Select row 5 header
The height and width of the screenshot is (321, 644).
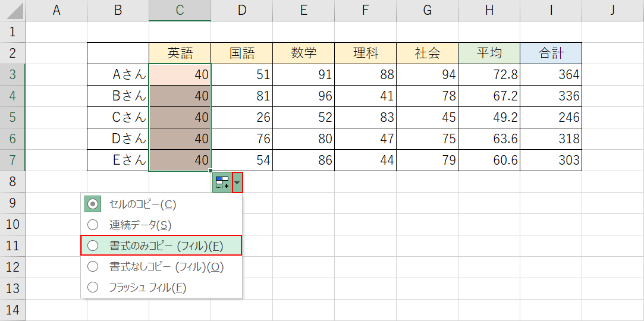12,117
